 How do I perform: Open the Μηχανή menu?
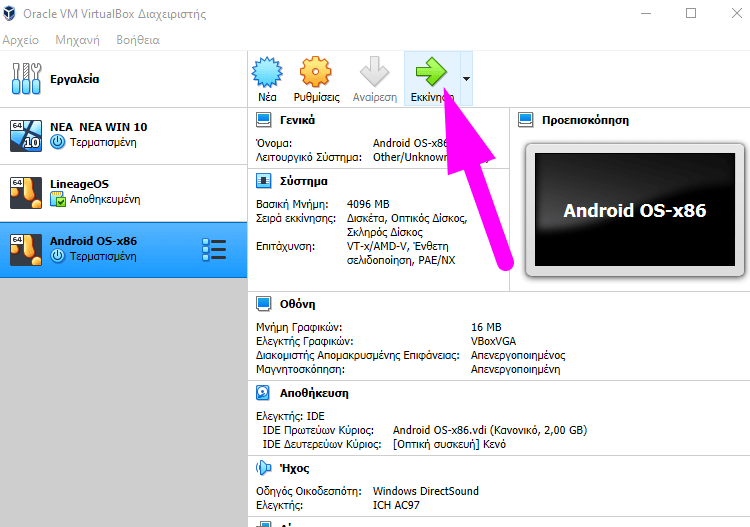[x=77, y=40]
